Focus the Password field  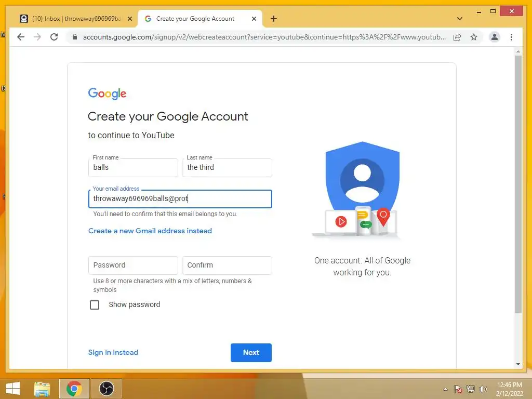coord(133,265)
